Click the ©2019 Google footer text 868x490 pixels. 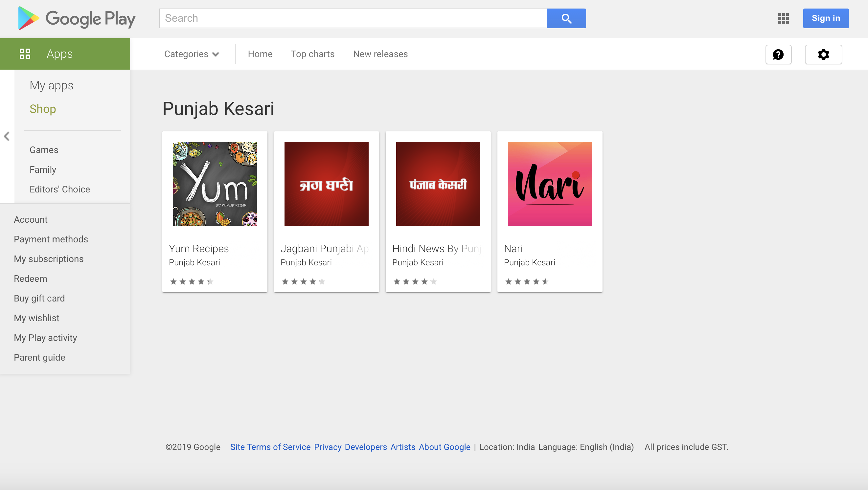tap(193, 447)
